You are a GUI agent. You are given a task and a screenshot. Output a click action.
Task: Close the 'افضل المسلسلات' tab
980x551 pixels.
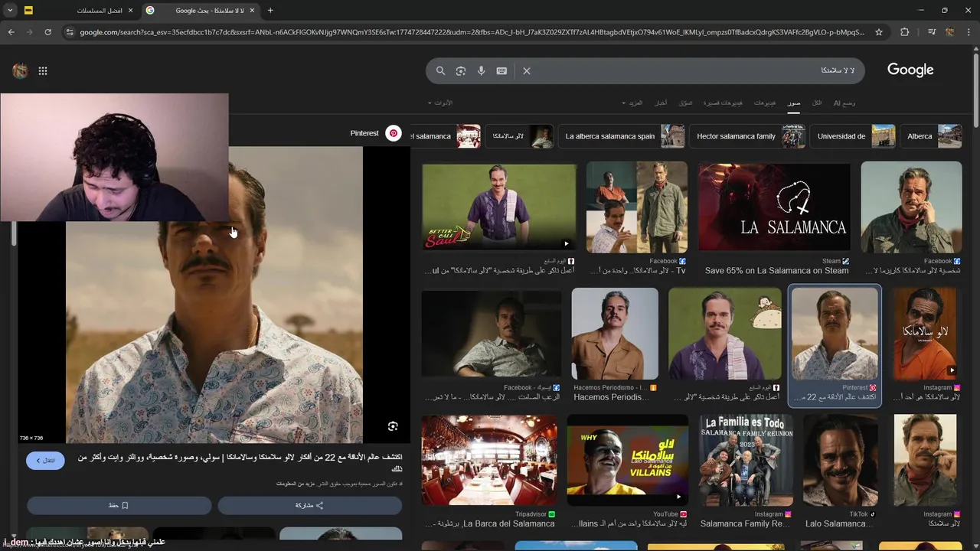click(x=130, y=11)
